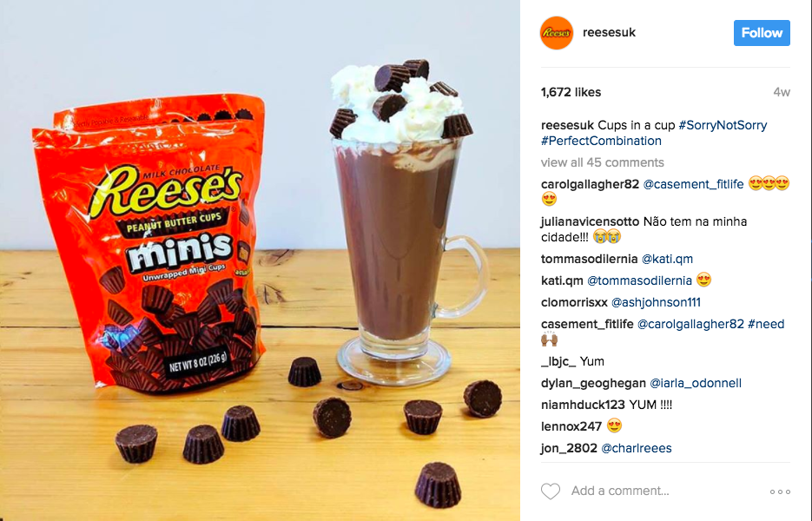Screen dimensions: 812x521
Task: Open the @charlrees mention
Action: [637, 449]
